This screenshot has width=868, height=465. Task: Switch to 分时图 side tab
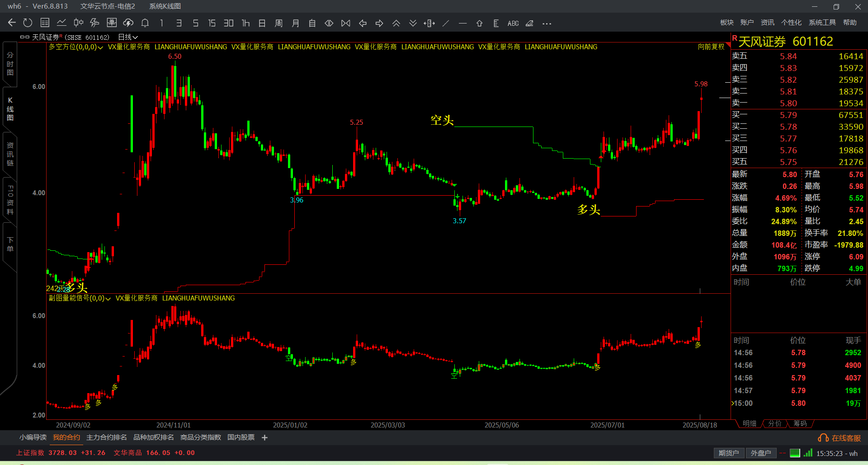(x=10, y=64)
